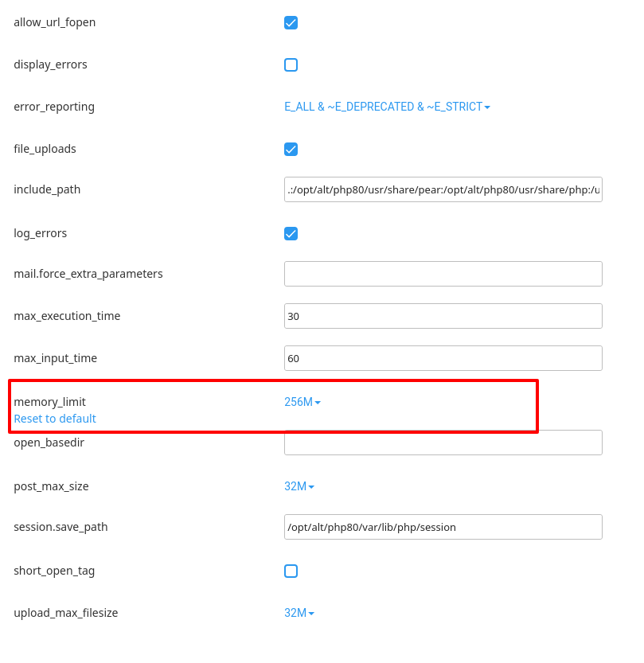Click the caret arrow next to 256M
The height and width of the screenshot is (663, 644).
pyautogui.click(x=318, y=403)
